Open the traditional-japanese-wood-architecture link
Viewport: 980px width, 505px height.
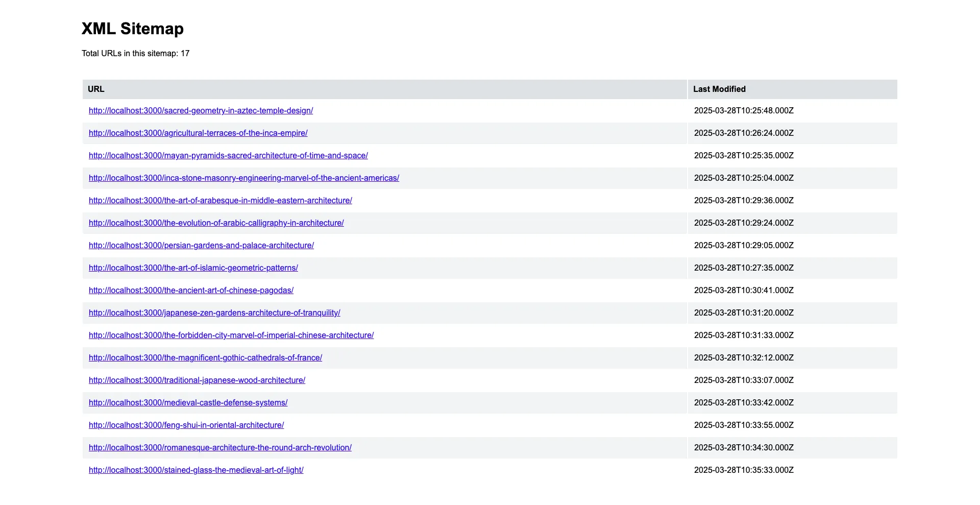(x=197, y=380)
